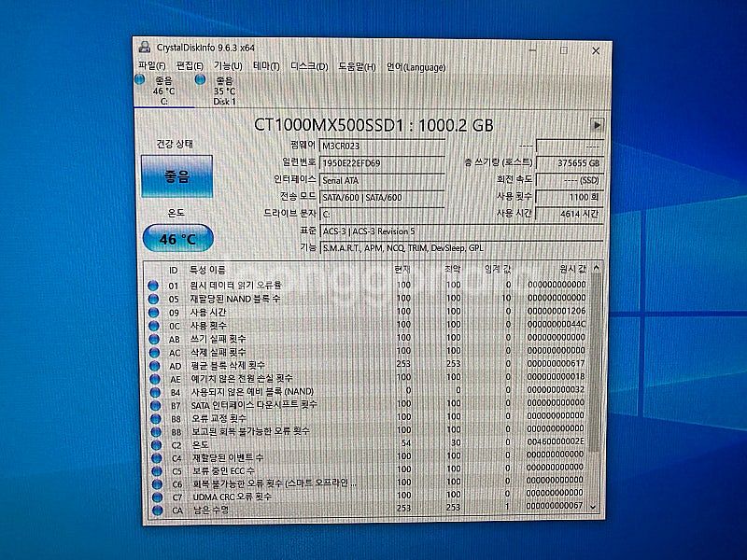Click status icon for attribute C2 row
747x560 pixels.
156,445
